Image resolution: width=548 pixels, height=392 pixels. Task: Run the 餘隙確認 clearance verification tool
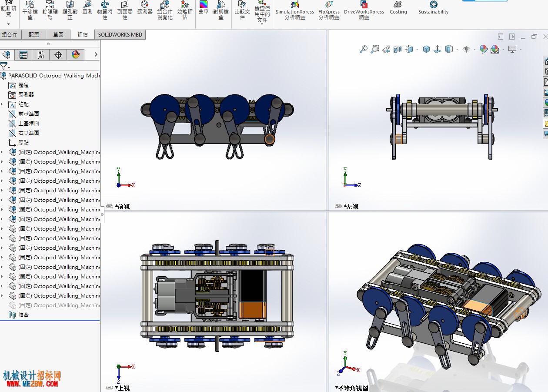point(50,10)
